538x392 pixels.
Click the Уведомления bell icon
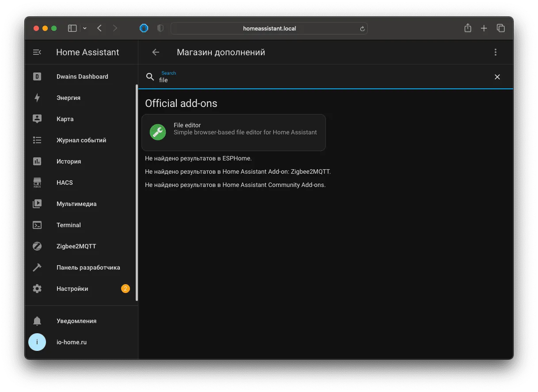click(x=37, y=321)
